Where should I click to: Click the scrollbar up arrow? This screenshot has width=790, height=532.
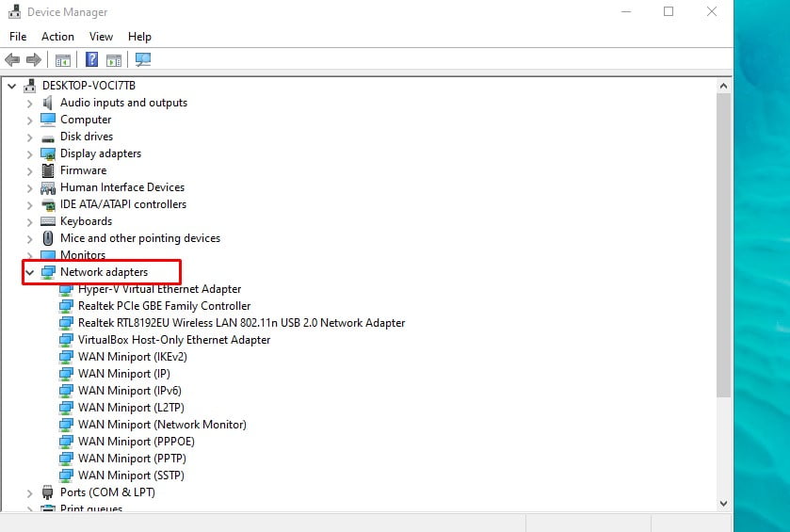pyautogui.click(x=723, y=86)
